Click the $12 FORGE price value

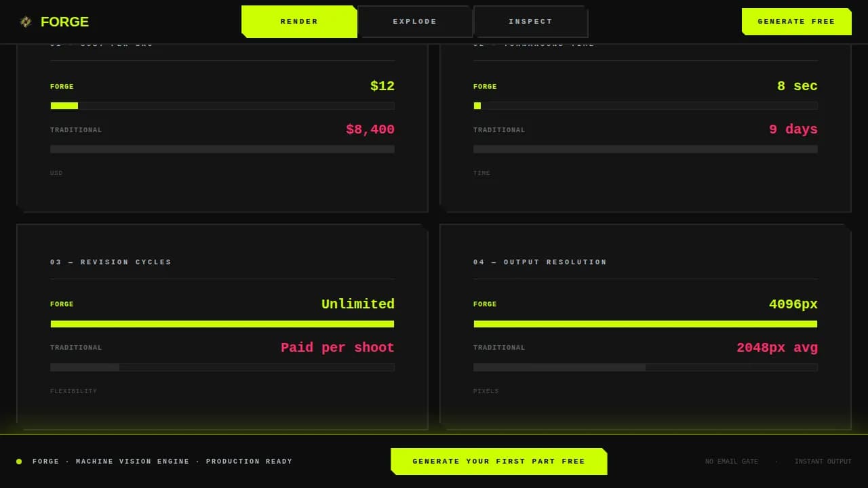point(382,85)
